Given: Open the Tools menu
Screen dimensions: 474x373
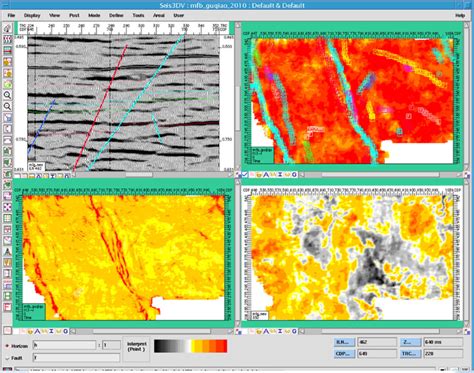Looking at the screenshot, I should [138, 15].
